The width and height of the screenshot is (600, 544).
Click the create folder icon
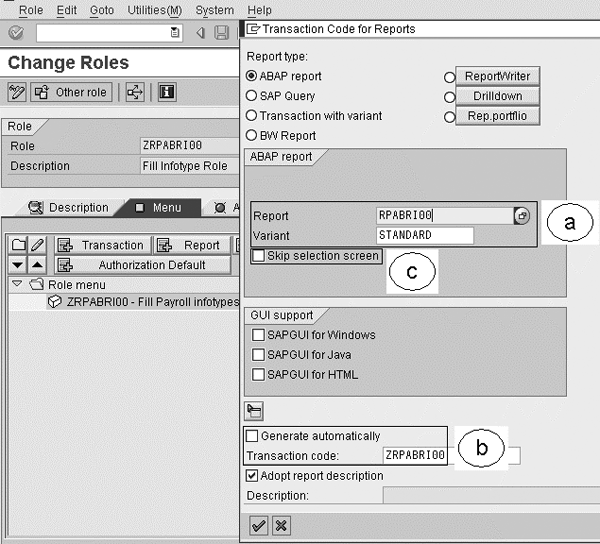[x=19, y=245]
